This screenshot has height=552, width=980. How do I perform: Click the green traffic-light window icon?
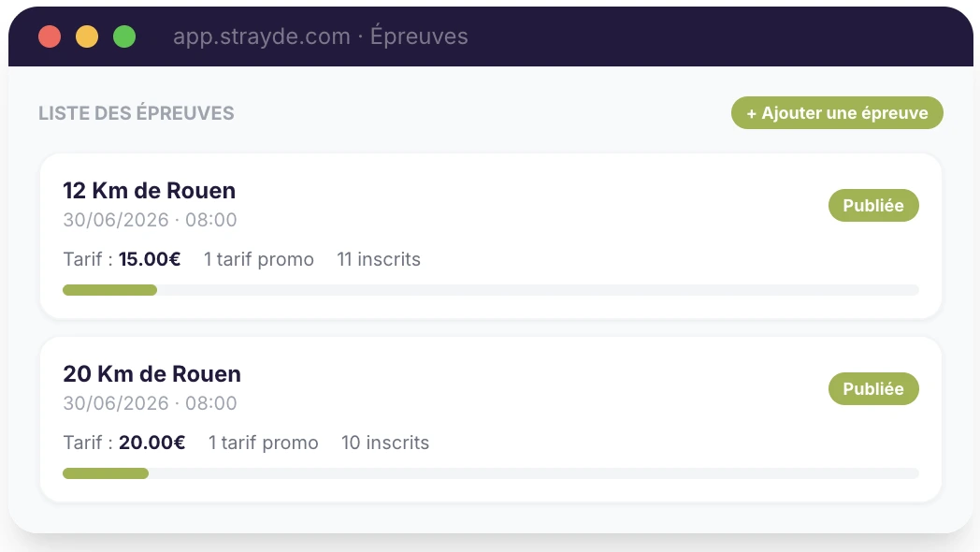122,36
